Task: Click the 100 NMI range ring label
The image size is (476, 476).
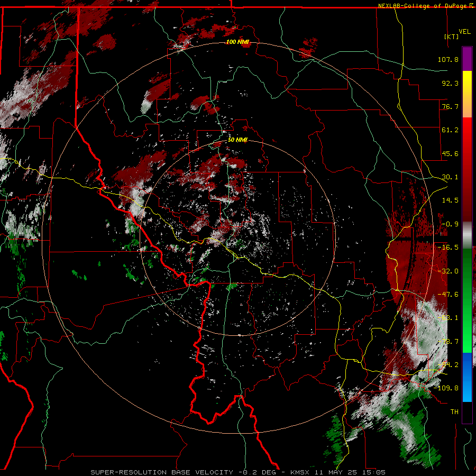Action: pyautogui.click(x=237, y=42)
